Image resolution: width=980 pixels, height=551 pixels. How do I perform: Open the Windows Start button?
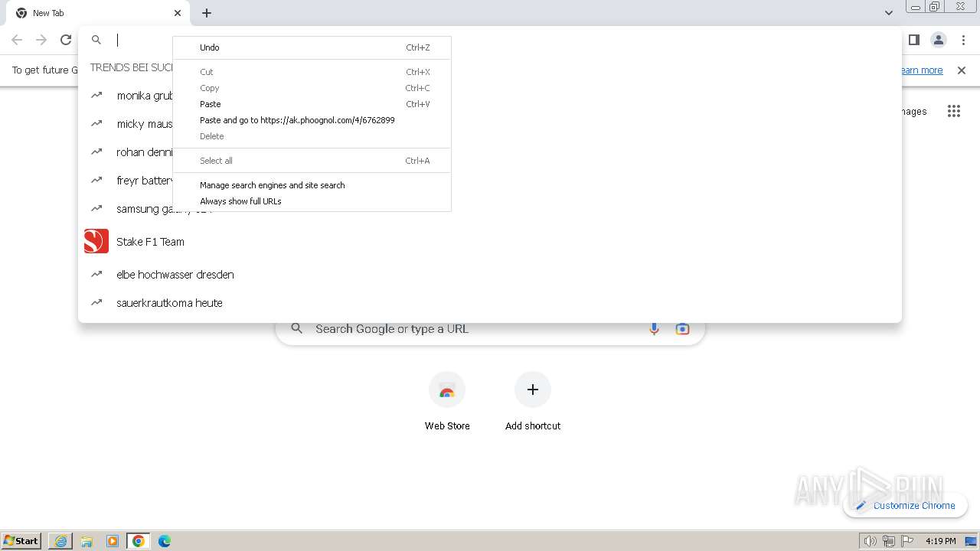(21, 541)
